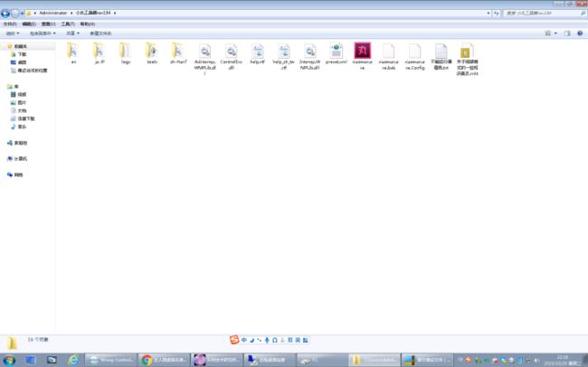Screen dimensions: 588x367
Task: Select the 迅雷下载 library
Action: [x=26, y=118]
